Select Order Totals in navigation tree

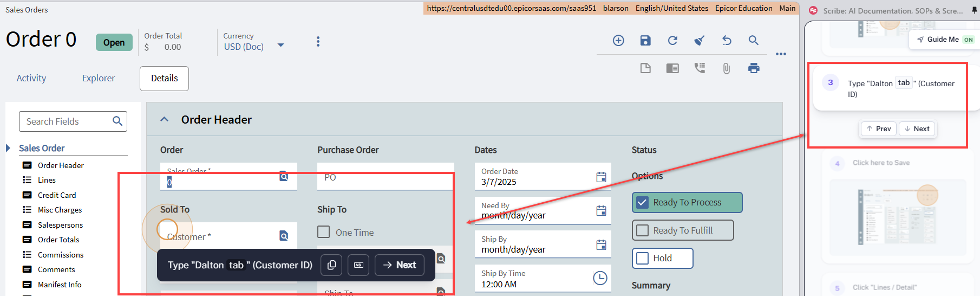tap(58, 240)
